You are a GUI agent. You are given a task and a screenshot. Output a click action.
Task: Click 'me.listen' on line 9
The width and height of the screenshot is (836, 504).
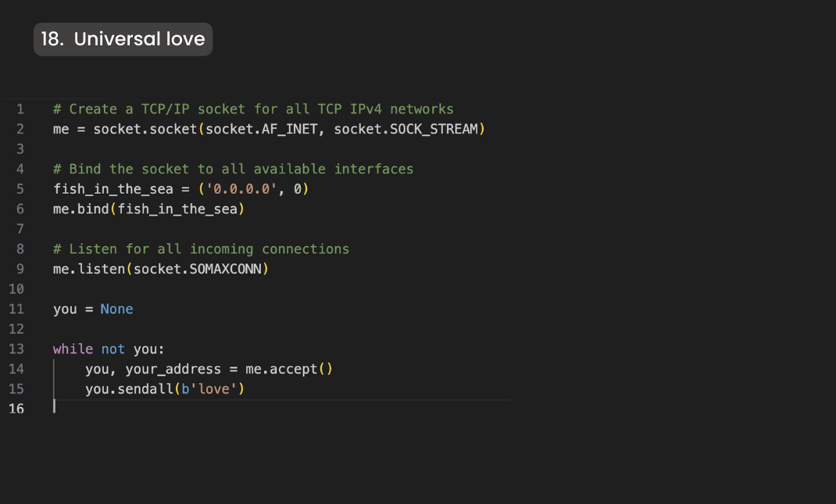pyautogui.click(x=89, y=270)
